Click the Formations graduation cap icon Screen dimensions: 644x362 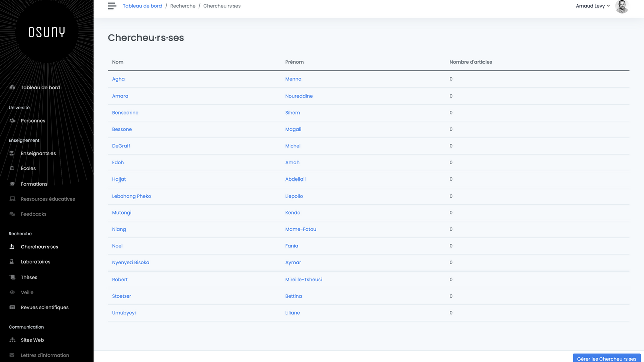[12, 184]
